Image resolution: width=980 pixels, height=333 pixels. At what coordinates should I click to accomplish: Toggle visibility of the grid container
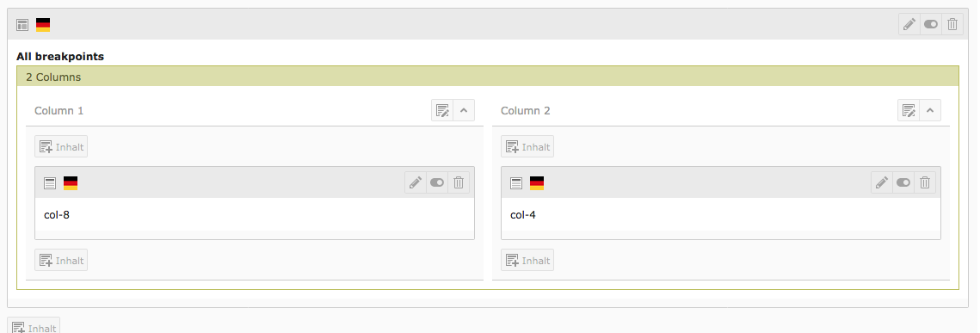tap(931, 24)
